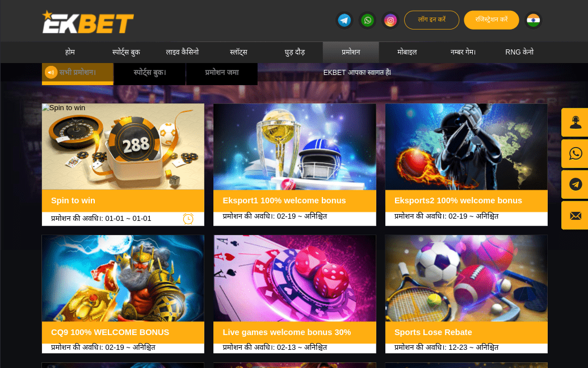The height and width of the screenshot is (368, 588).
Task: Open the Instagram icon in header
Action: coord(390,20)
